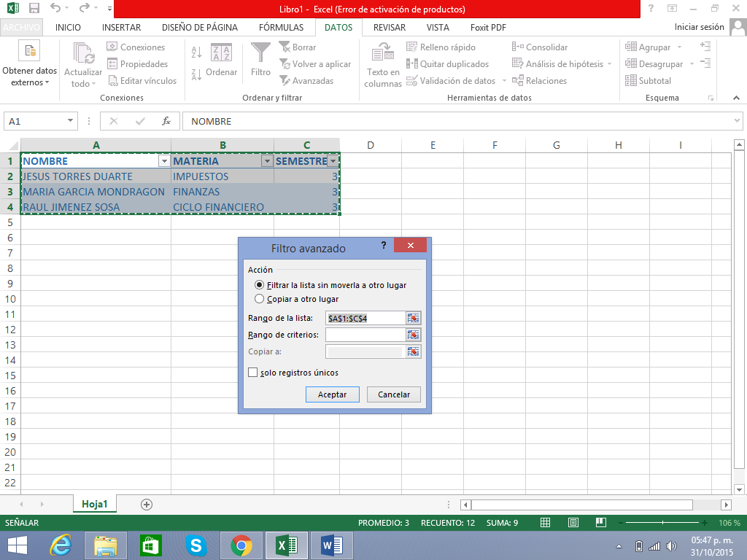The image size is (747, 560).
Task: Click the Texto en columnas icon
Action: (x=383, y=54)
